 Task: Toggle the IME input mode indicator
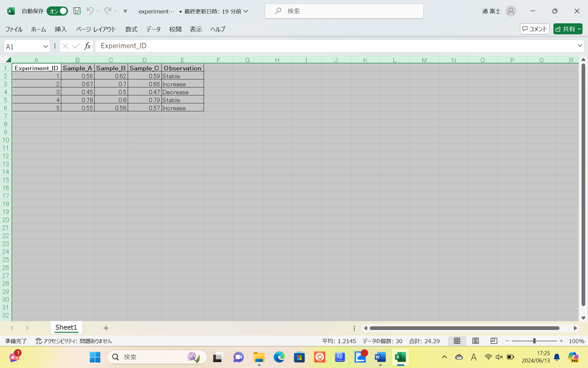[x=473, y=357]
